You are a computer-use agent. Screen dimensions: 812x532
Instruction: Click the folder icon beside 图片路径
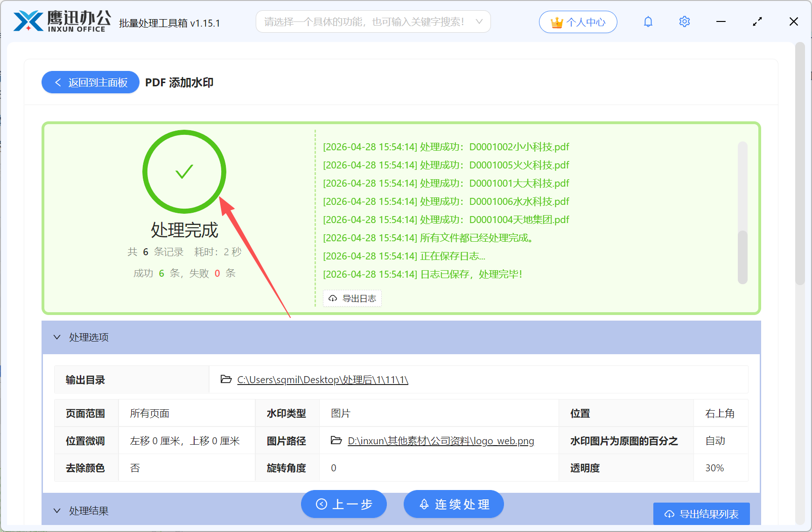point(337,441)
